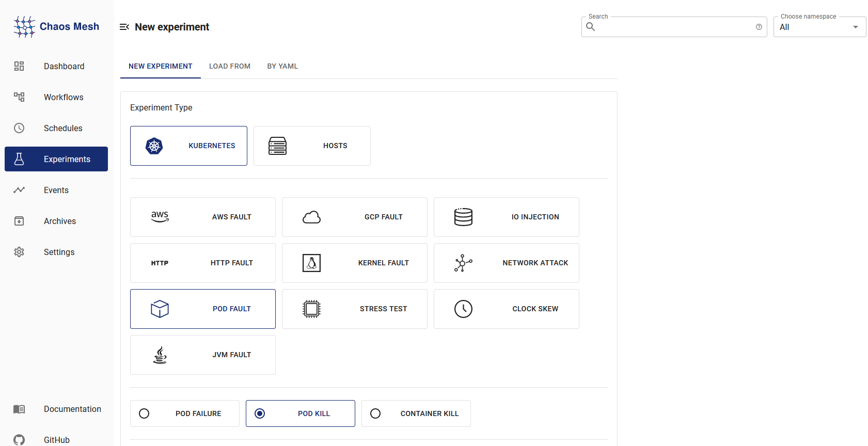
Task: Switch to the New Experiment tab
Action: [x=161, y=66]
